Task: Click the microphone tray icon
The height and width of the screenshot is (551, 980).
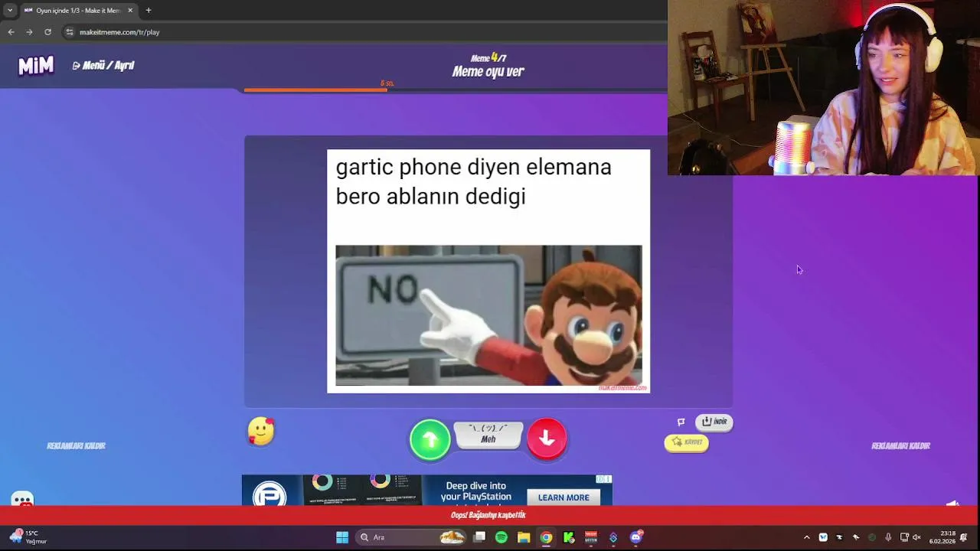Action: click(888, 537)
